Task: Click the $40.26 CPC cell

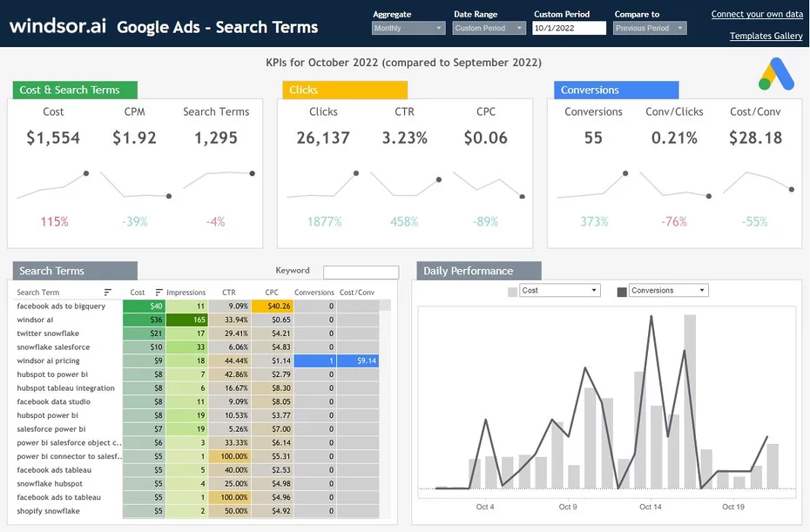Action: coord(273,306)
